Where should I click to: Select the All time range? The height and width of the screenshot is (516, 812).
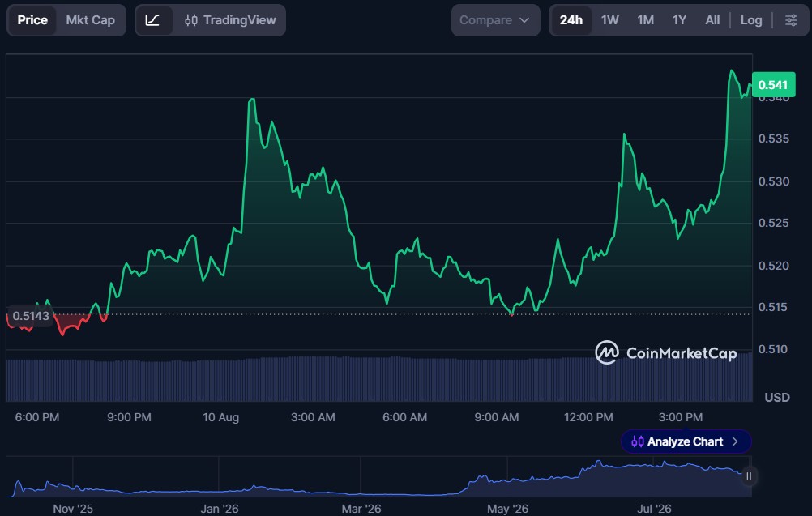(712, 20)
